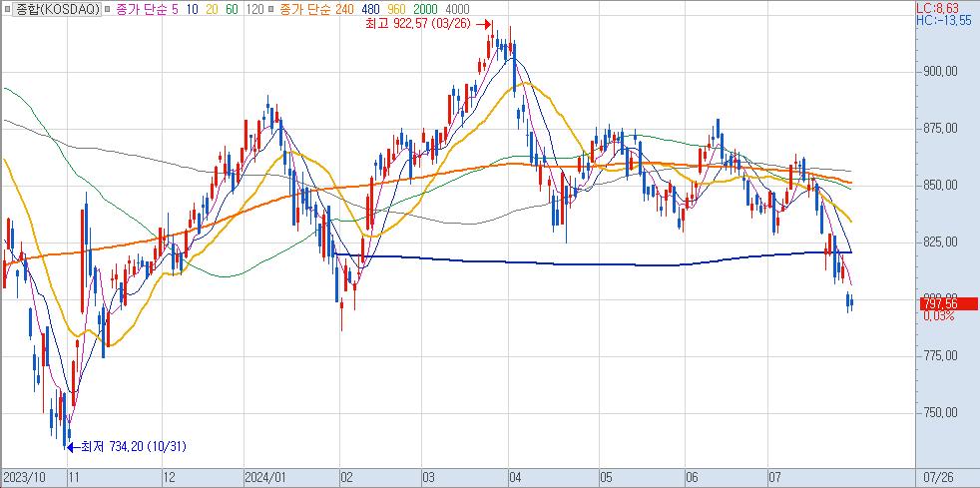Select the 60-period moving average legend
This screenshot has width=980, height=488.
231,9
